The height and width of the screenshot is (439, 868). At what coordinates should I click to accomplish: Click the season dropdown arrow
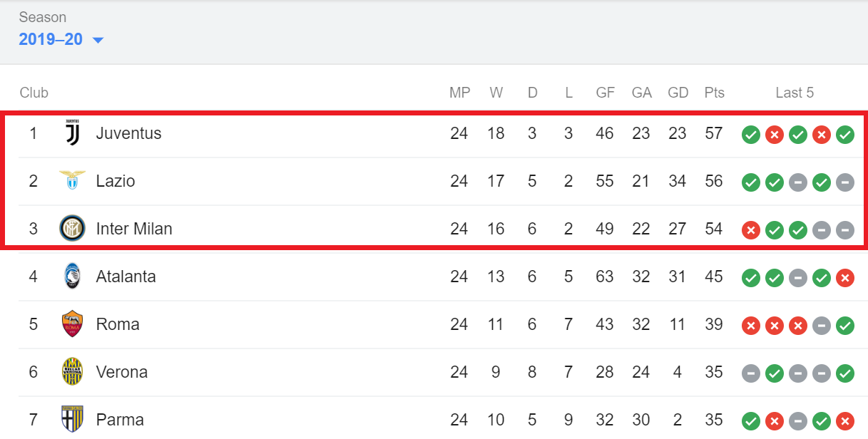coord(98,40)
